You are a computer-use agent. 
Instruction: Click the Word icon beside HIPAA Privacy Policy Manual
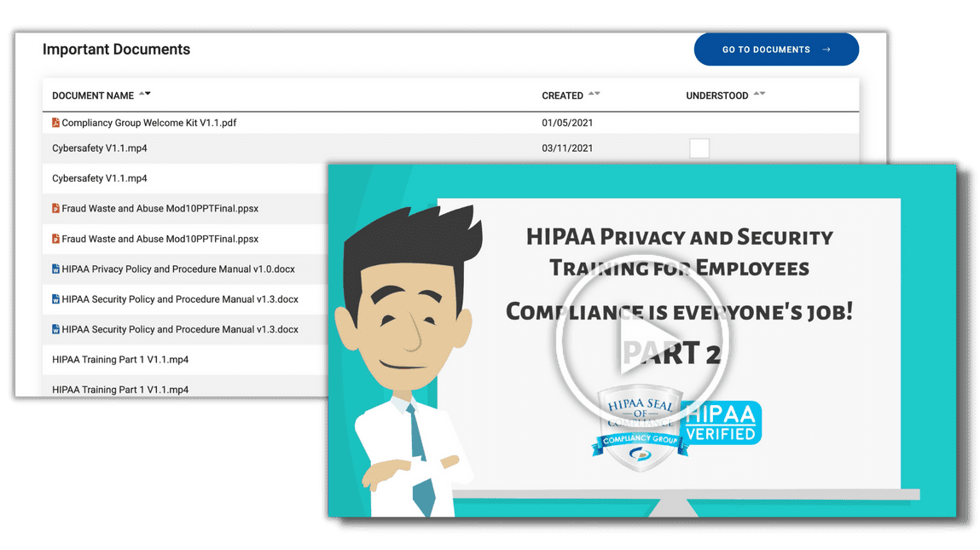[55, 269]
